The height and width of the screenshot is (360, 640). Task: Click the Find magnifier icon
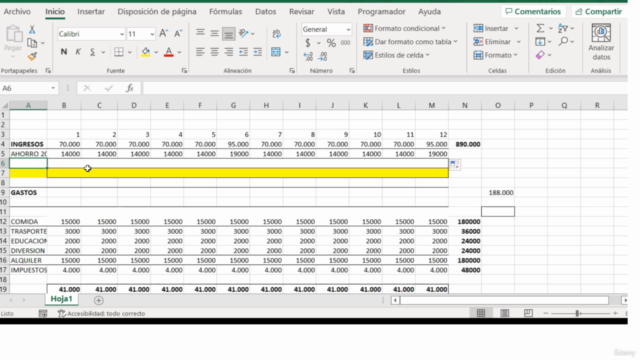click(x=564, y=41)
